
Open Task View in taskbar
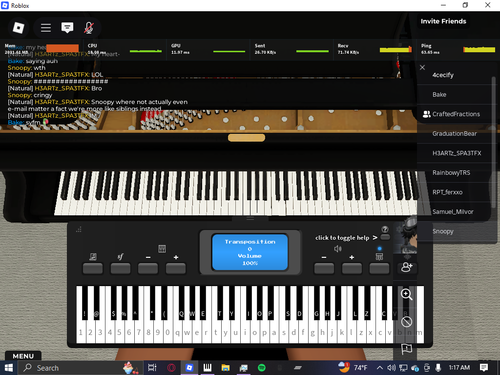point(152,368)
